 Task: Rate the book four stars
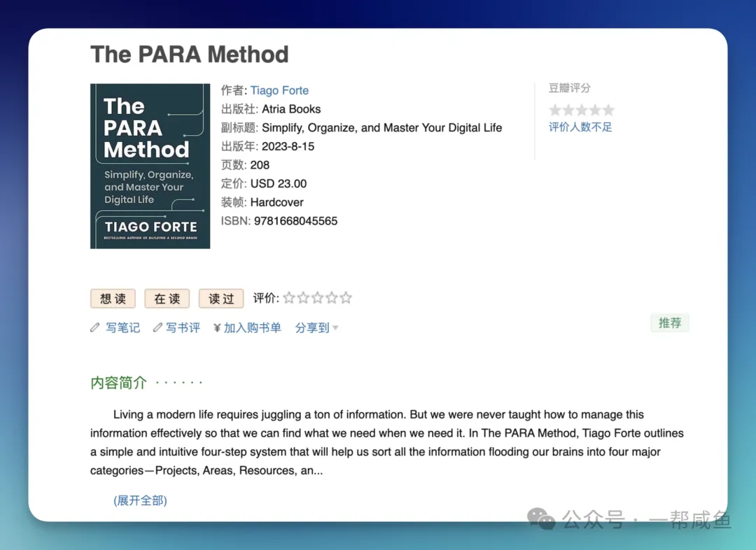pos(331,298)
